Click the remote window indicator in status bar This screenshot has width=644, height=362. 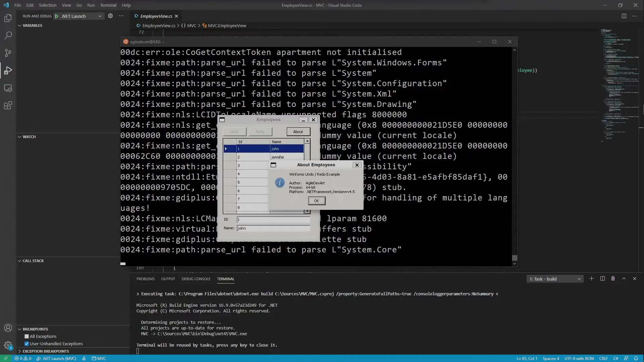tap(6, 358)
